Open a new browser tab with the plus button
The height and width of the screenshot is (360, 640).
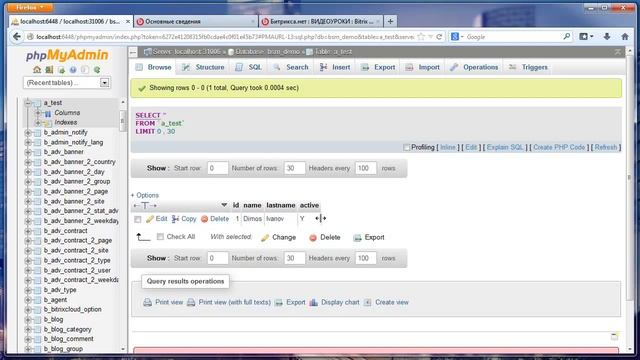coord(391,21)
